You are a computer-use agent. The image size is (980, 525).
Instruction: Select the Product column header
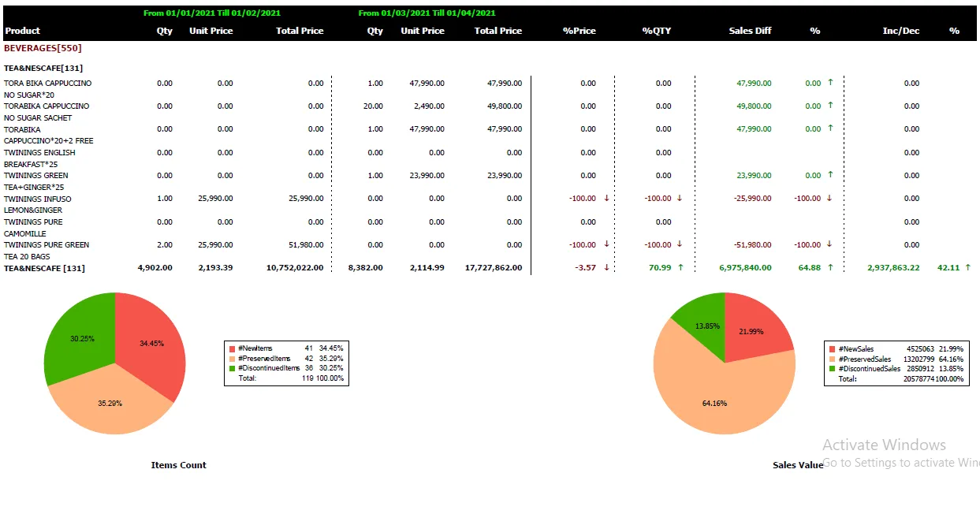pos(22,31)
